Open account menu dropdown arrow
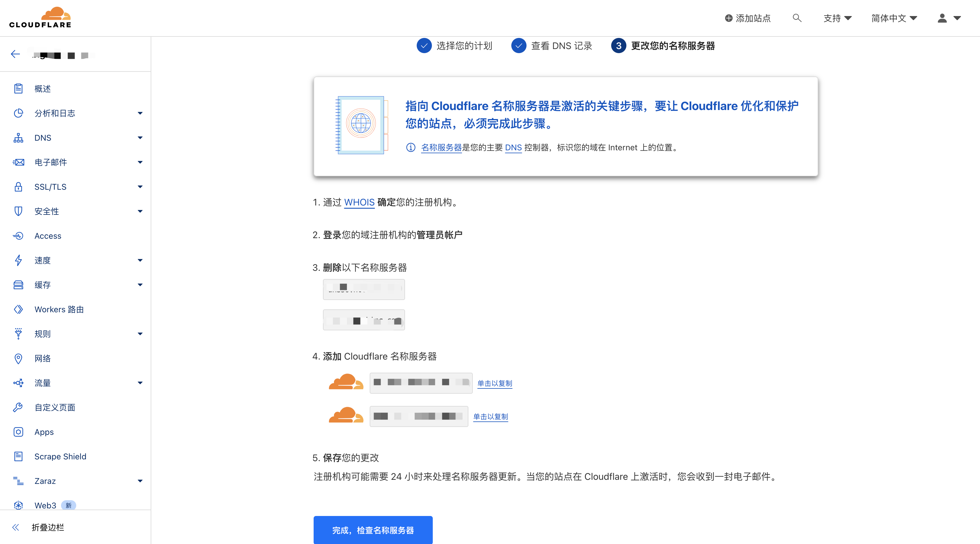 pos(957,18)
